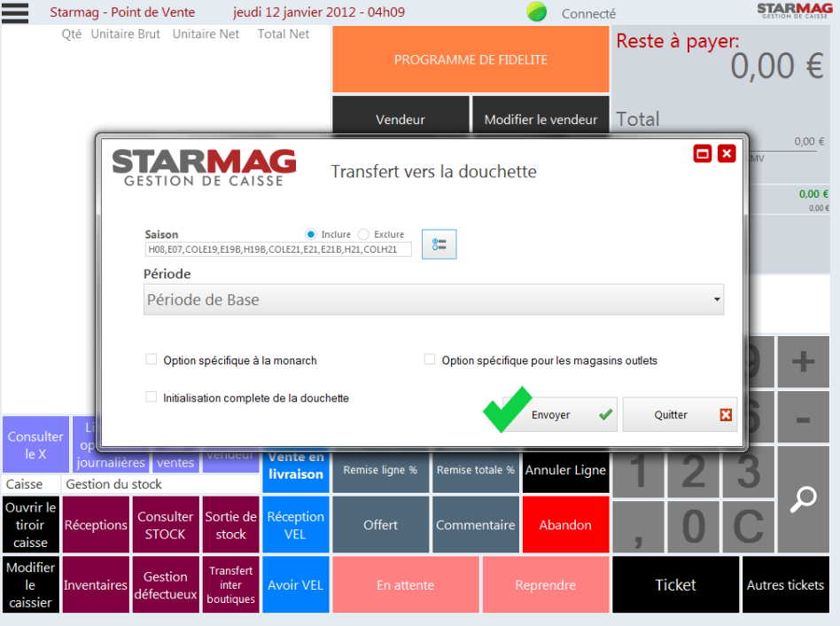Click Consulter STOCK button

pyautogui.click(x=166, y=525)
